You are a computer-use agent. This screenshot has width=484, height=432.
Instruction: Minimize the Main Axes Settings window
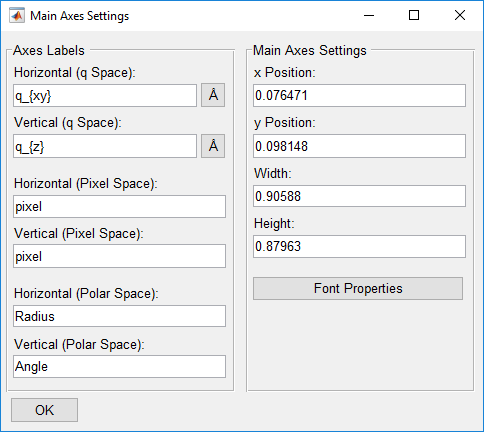coord(369,15)
